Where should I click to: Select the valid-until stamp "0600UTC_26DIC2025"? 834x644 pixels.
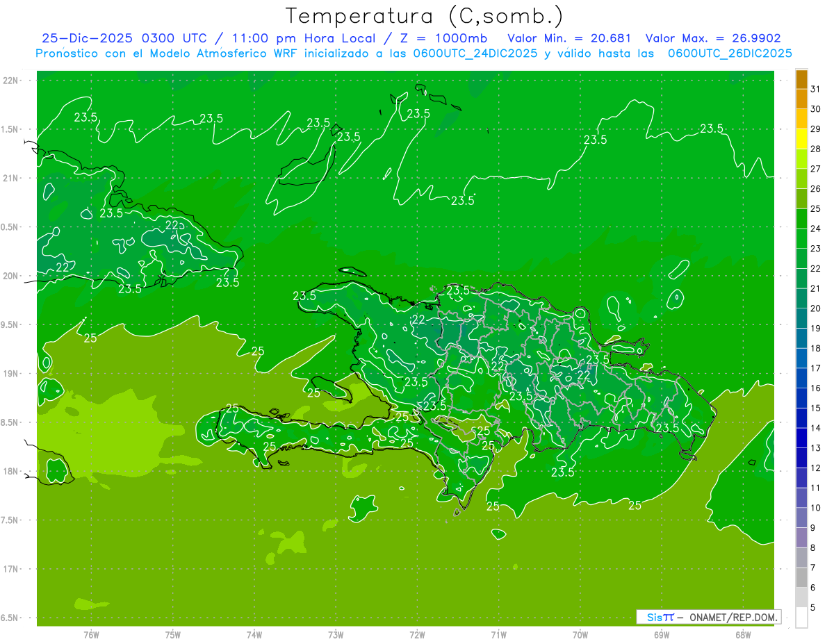pyautogui.click(x=730, y=53)
